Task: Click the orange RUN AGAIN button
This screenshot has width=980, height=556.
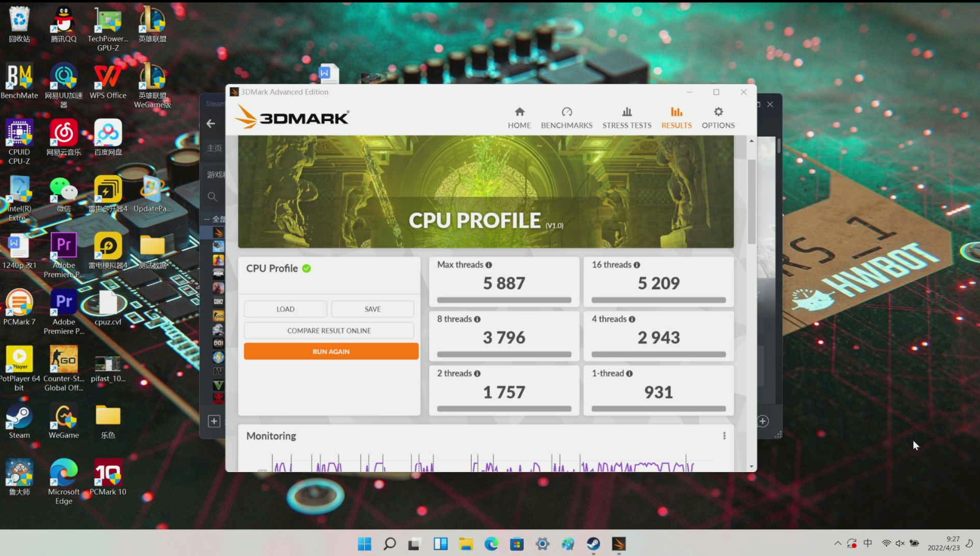Action: (331, 352)
